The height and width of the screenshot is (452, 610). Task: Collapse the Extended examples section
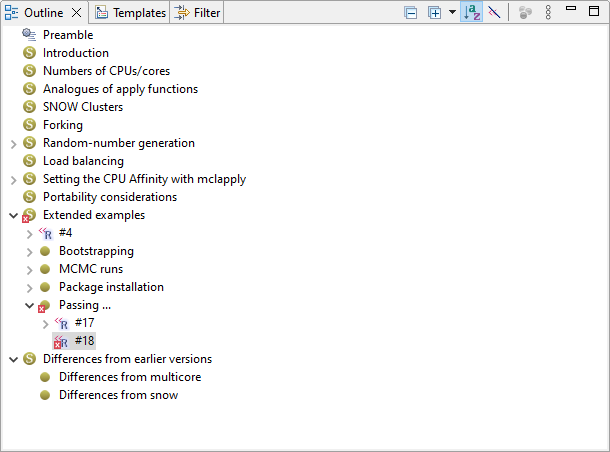pos(13,215)
